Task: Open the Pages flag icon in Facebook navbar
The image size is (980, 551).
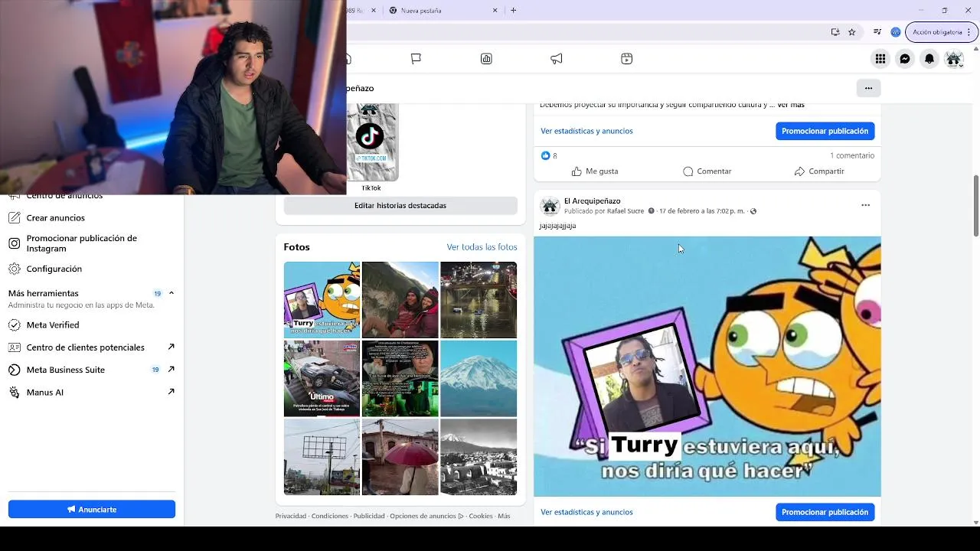Action: [416, 59]
